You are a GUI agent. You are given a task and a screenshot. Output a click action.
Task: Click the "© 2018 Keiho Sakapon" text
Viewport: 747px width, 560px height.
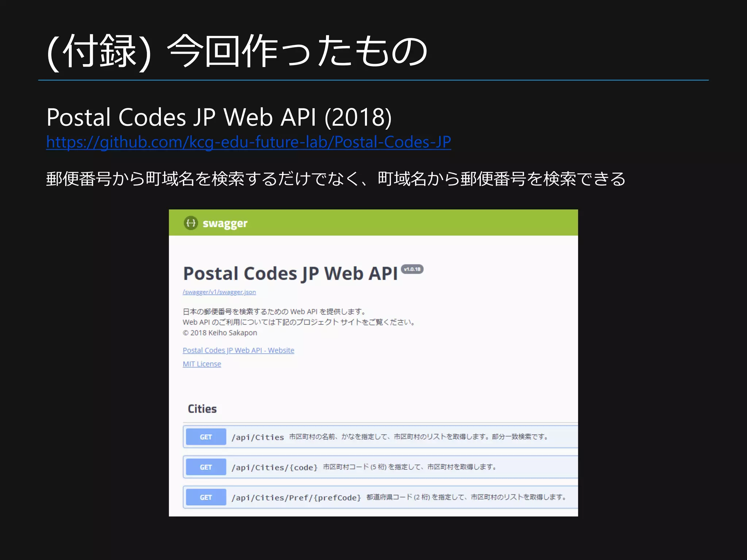coord(220,333)
